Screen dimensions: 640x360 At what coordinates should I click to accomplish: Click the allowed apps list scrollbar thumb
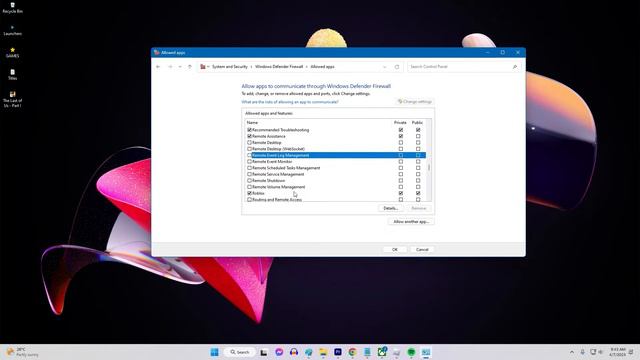click(429, 167)
